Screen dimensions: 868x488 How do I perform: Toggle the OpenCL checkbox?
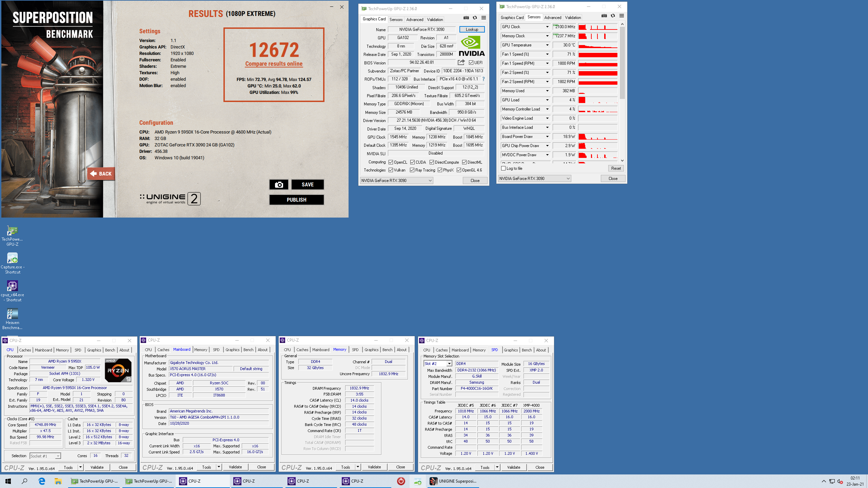tap(391, 162)
